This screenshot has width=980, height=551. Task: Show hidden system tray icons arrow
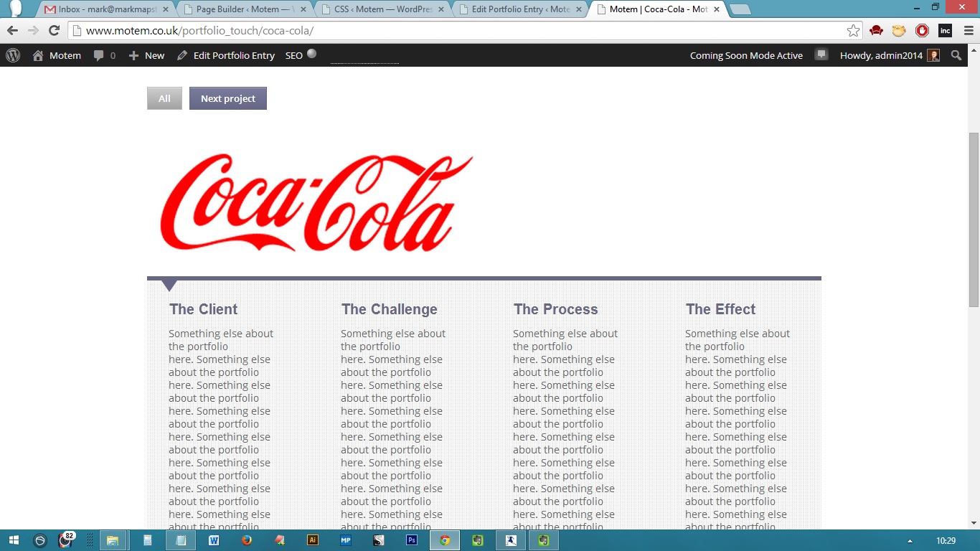point(910,541)
